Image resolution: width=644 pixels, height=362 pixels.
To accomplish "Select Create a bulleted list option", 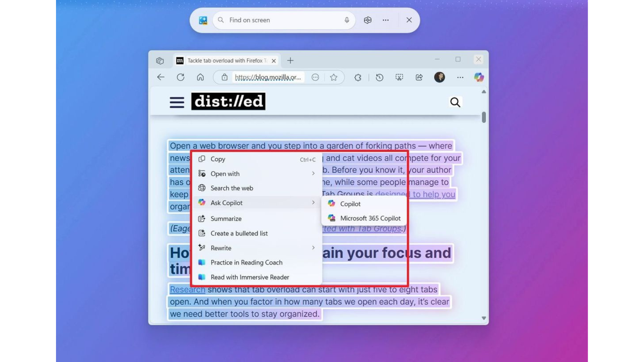I will pos(239,233).
